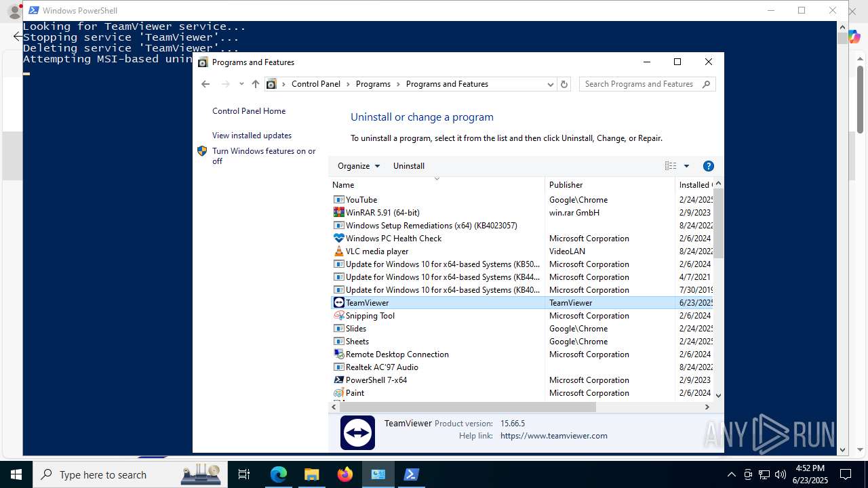The width and height of the screenshot is (868, 488).
Task: Expand the chevron after Programs breadcrumb
Action: coord(398,84)
